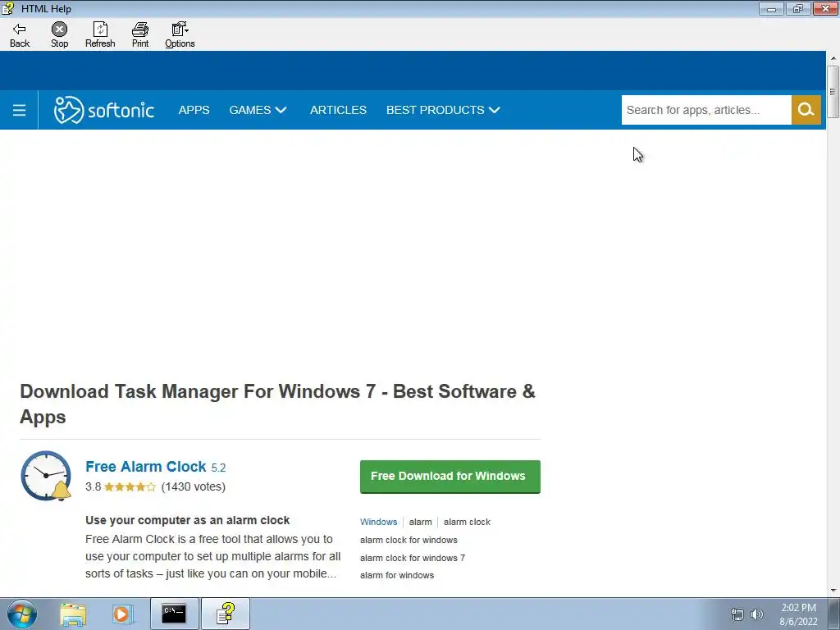Click the HTML Help title bar icon
Viewport: 840px width, 630px height.
point(8,8)
